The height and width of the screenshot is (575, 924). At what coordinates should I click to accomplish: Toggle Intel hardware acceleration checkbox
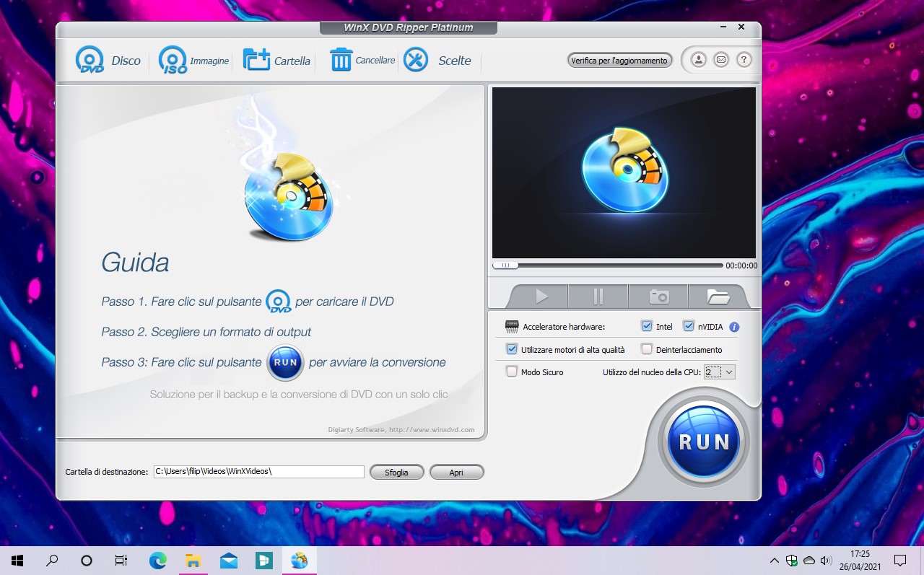[x=647, y=326]
